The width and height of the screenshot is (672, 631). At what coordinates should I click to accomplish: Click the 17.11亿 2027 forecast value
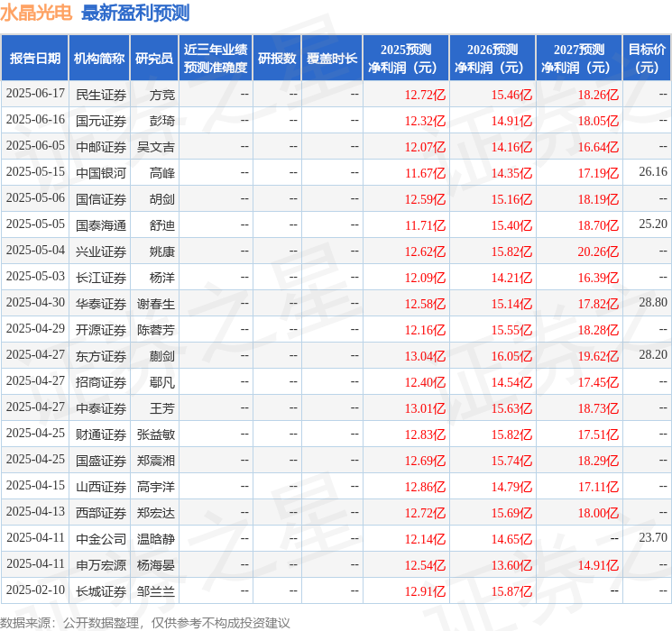tap(598, 487)
